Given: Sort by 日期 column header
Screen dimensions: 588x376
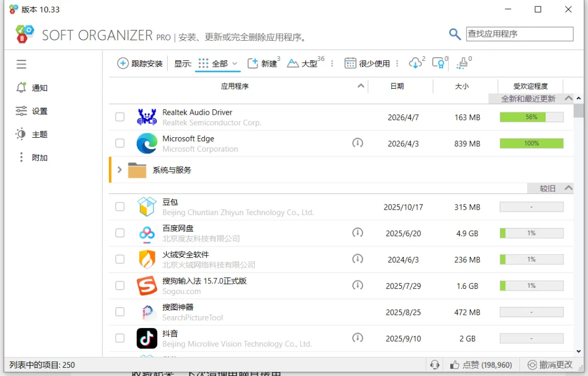Looking at the screenshot, I should click(397, 86).
